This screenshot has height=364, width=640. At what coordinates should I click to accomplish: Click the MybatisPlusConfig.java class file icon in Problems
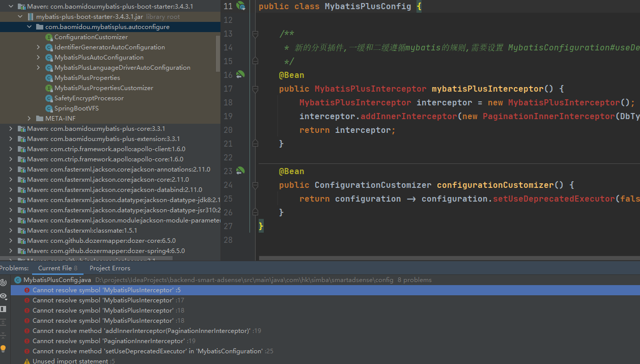tap(18, 280)
